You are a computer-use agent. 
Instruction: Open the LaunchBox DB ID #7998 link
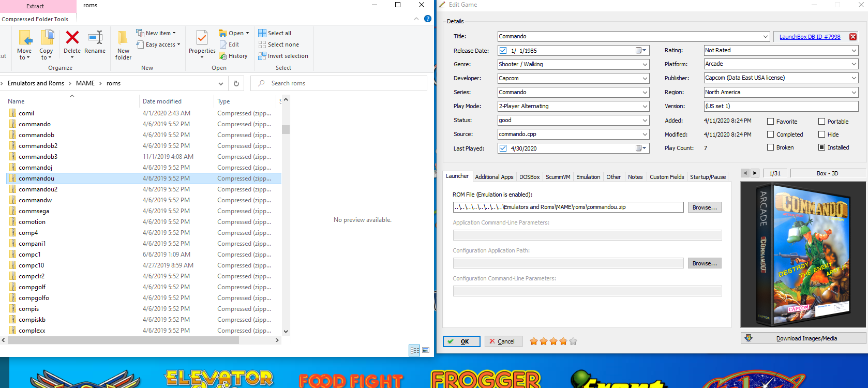810,37
